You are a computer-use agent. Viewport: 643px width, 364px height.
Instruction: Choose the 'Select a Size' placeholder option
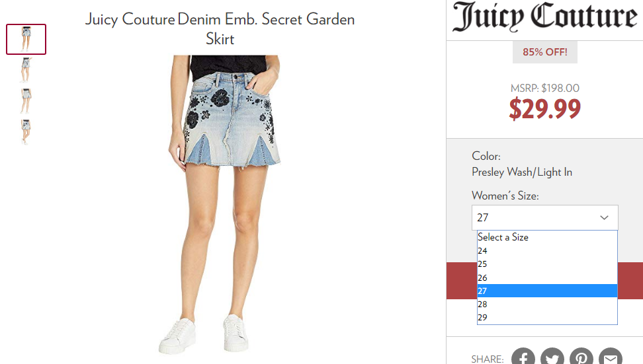tap(547, 237)
